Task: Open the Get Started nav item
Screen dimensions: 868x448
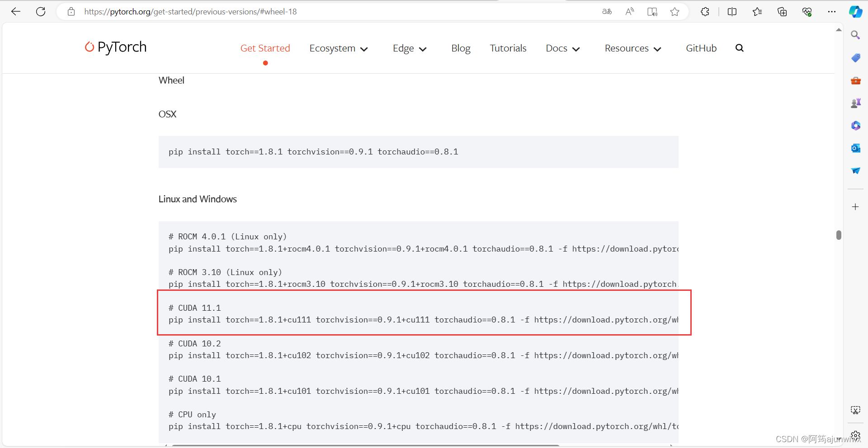Action: 265,48
